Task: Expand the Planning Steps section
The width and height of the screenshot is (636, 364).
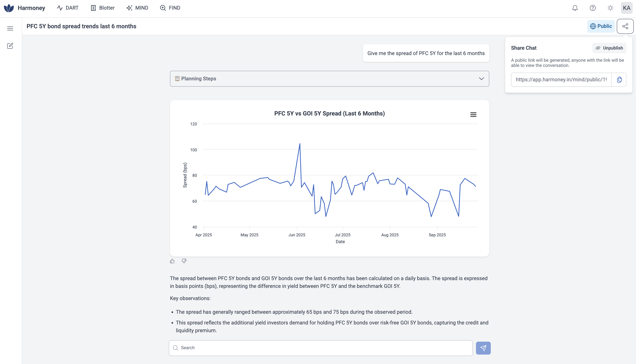Action: click(x=329, y=79)
